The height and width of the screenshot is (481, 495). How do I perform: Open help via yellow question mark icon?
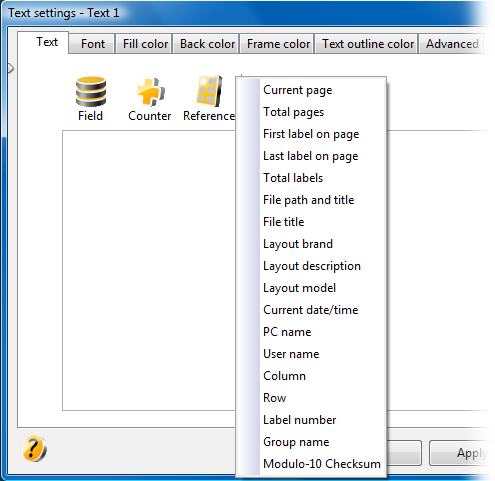[35, 448]
